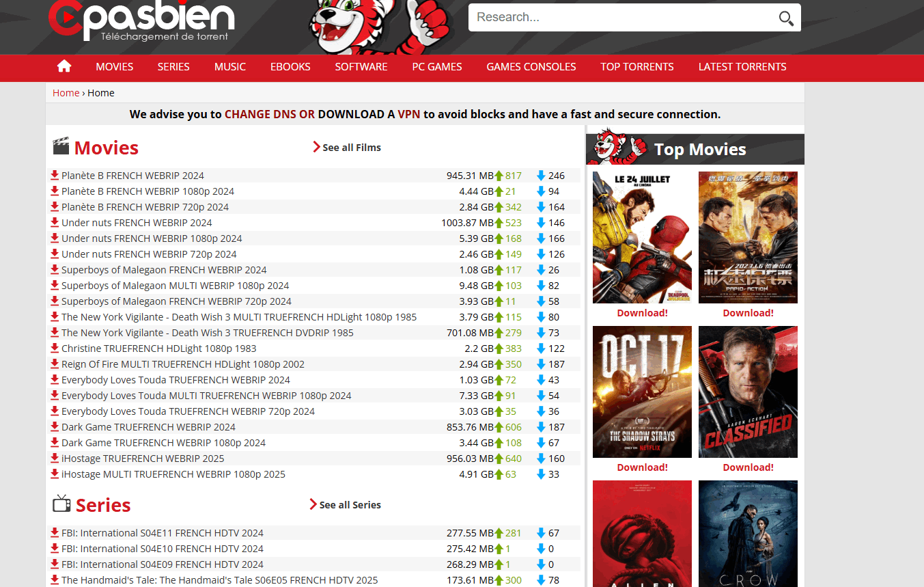Click the VPN link in the advisory
The image size is (924, 587).
click(409, 114)
